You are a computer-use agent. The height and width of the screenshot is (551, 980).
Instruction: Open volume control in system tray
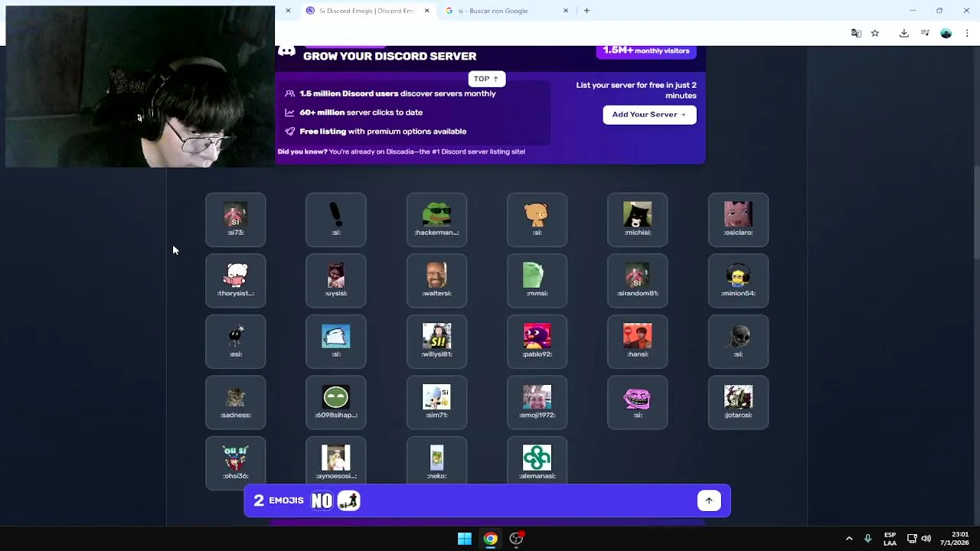pyautogui.click(x=926, y=539)
